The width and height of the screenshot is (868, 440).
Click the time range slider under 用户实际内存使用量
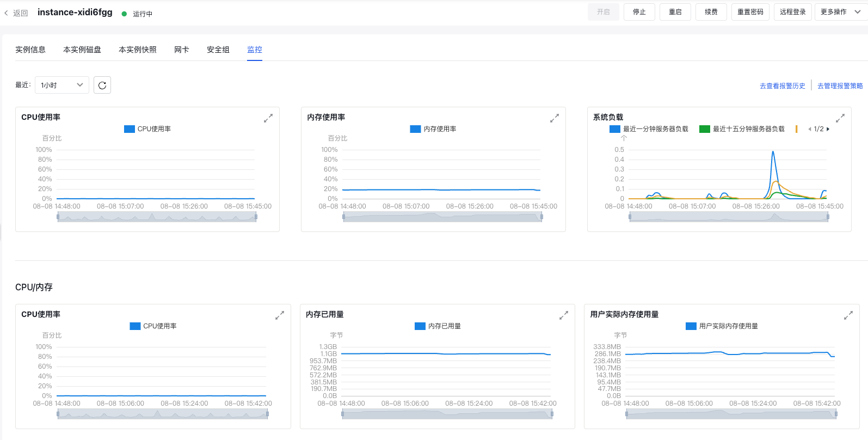(731, 414)
